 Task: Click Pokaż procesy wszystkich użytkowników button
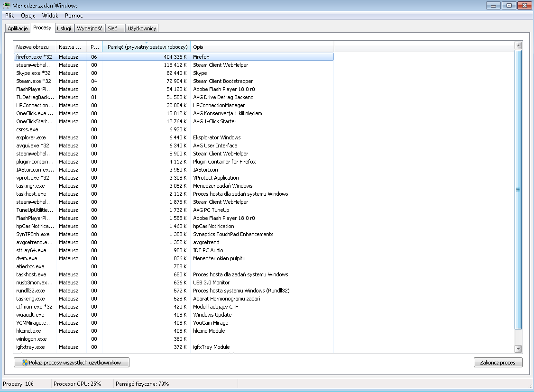(72, 363)
